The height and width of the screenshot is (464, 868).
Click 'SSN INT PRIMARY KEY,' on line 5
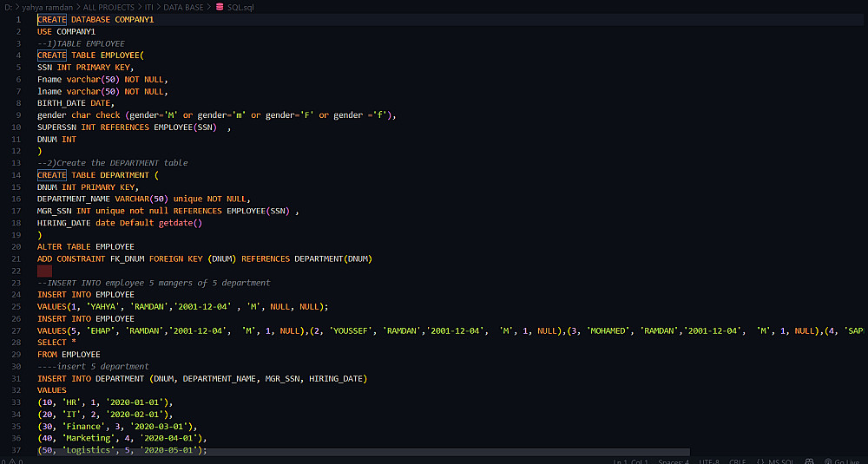pyautogui.click(x=86, y=68)
